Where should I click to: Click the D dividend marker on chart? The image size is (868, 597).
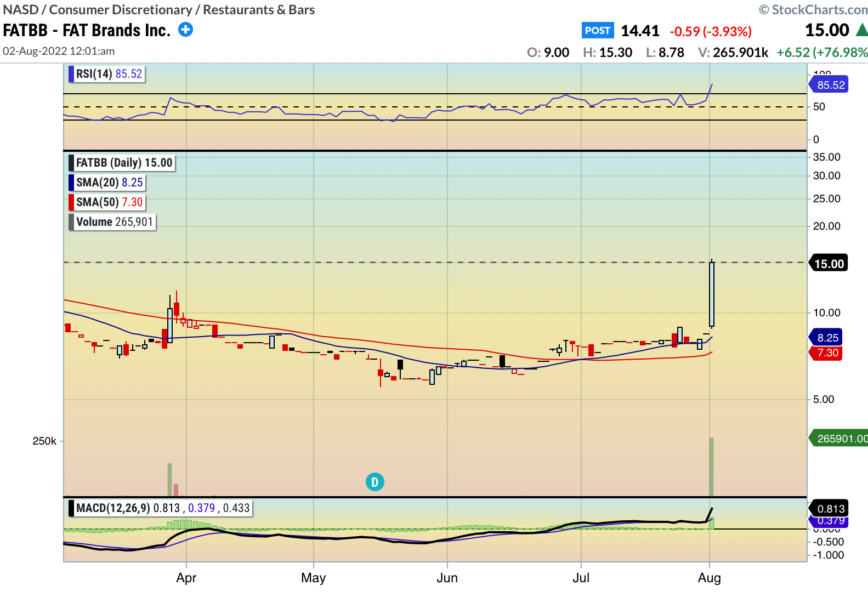(375, 482)
